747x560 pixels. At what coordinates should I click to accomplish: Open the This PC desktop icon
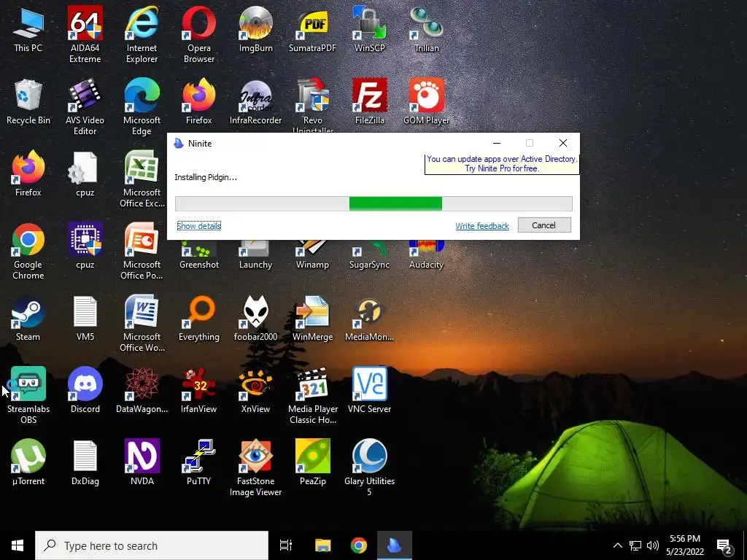28,30
